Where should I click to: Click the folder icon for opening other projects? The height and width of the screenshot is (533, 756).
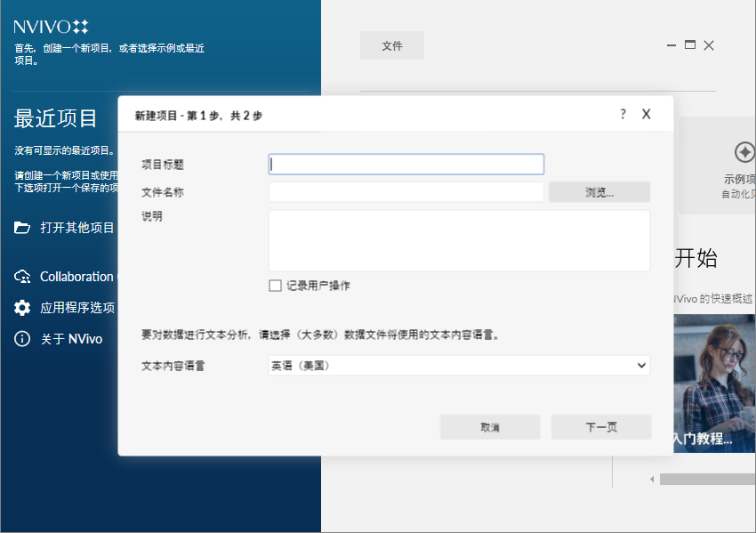(x=22, y=227)
